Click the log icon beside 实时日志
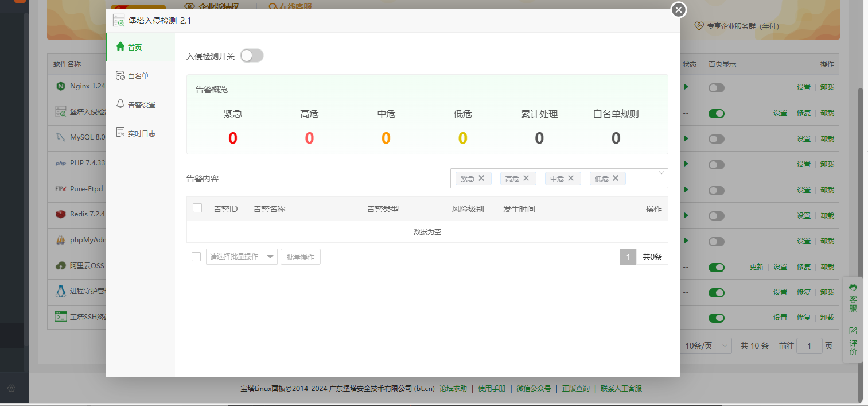The image size is (868, 406). (x=120, y=133)
